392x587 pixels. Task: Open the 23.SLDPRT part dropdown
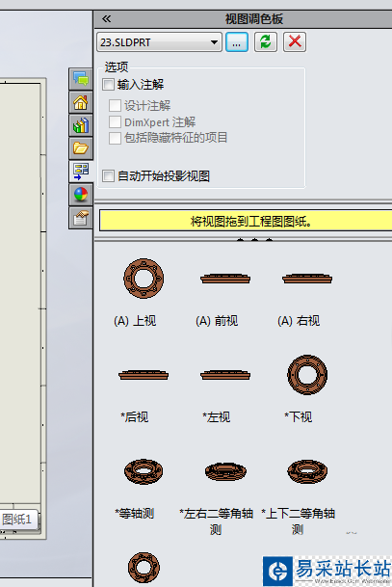pos(159,42)
